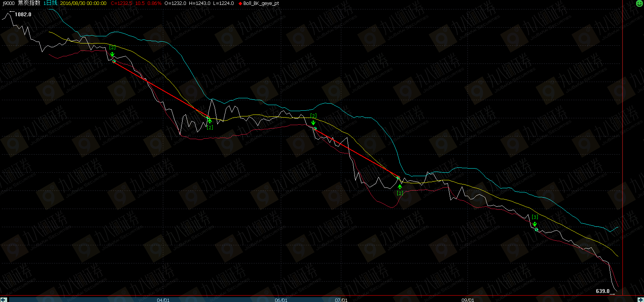Screen dimensions: 644x302
Task: Click the red diamond before Boll_BK_geye_pt
Action: (240, 3)
